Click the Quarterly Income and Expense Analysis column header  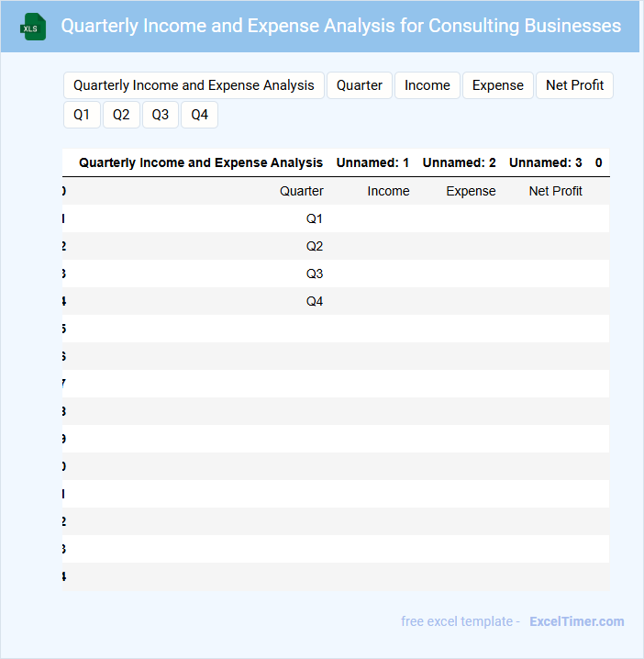tap(201, 162)
